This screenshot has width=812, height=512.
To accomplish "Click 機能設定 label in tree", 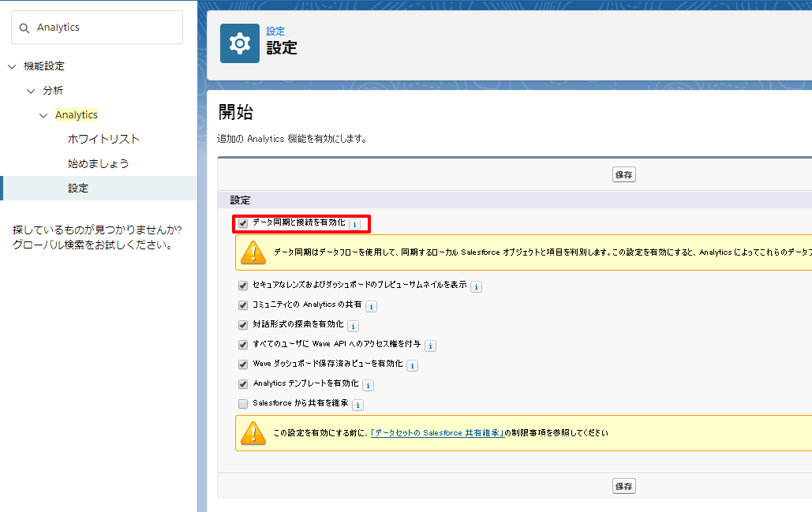I will click(x=44, y=66).
